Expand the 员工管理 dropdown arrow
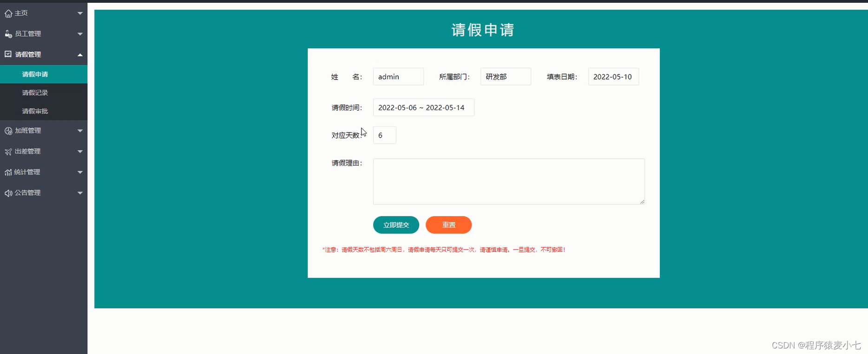Image resolution: width=868 pixels, height=354 pixels. click(x=80, y=34)
